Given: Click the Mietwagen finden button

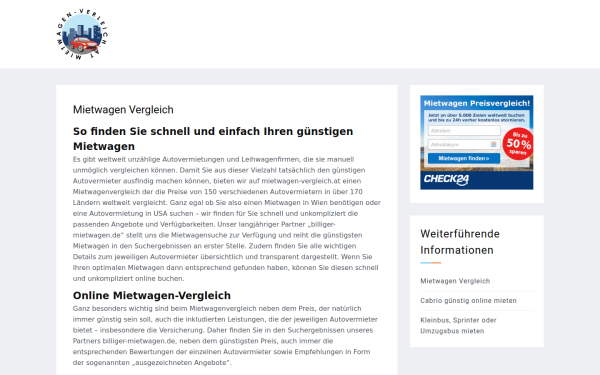Looking at the screenshot, I should pos(464,158).
